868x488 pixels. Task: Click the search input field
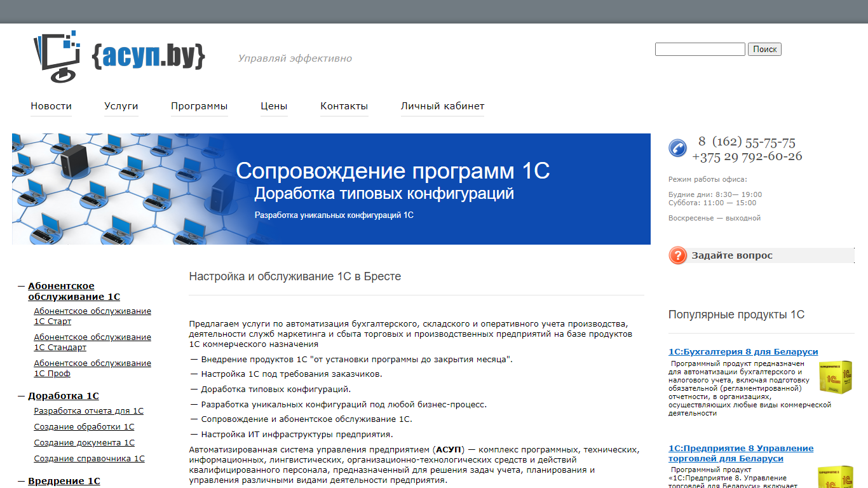pyautogui.click(x=700, y=49)
